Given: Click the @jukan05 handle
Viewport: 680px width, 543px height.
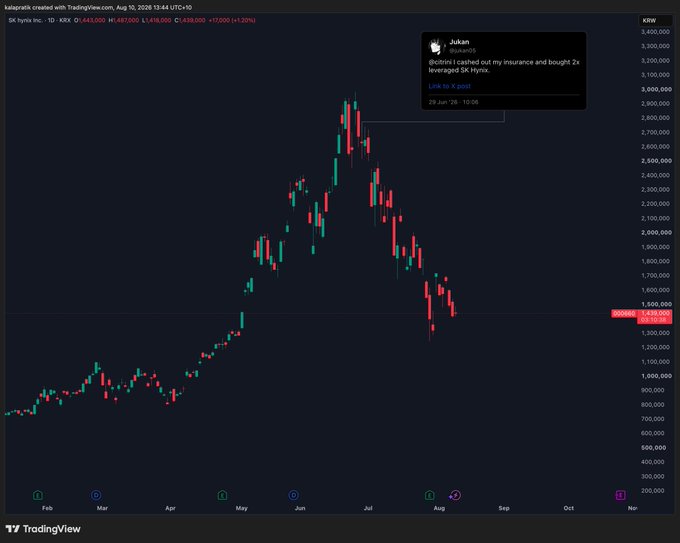Looking at the screenshot, I should coord(463,50).
